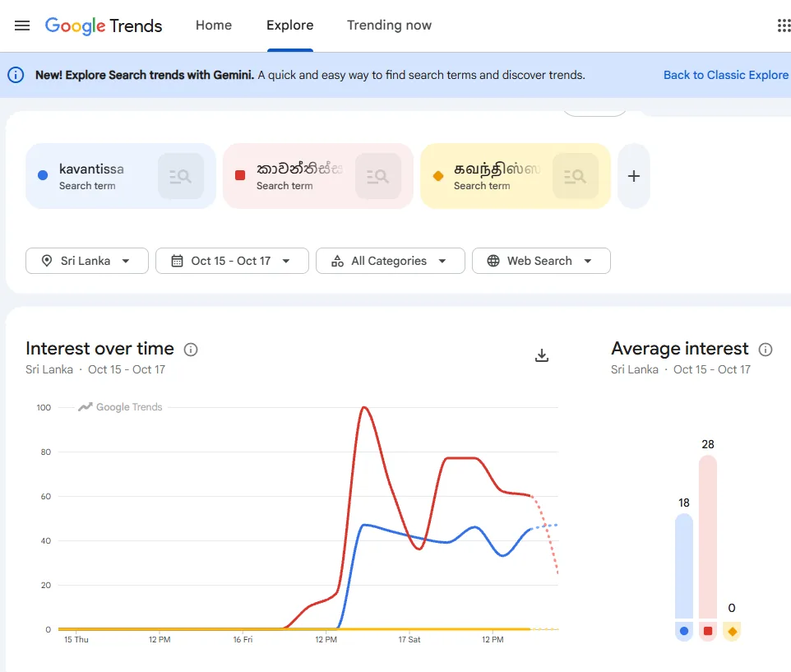Click the calendar icon in date filter

click(x=177, y=261)
